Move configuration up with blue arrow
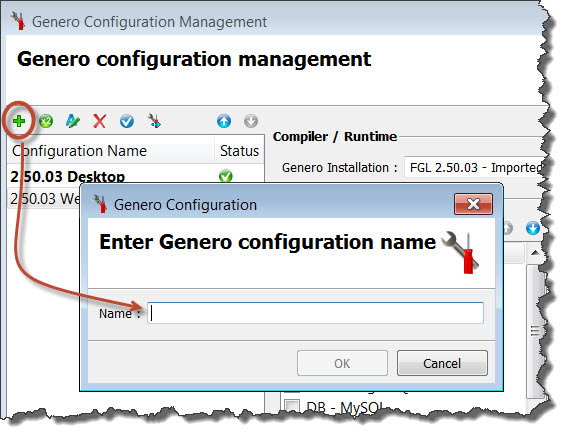 [224, 121]
